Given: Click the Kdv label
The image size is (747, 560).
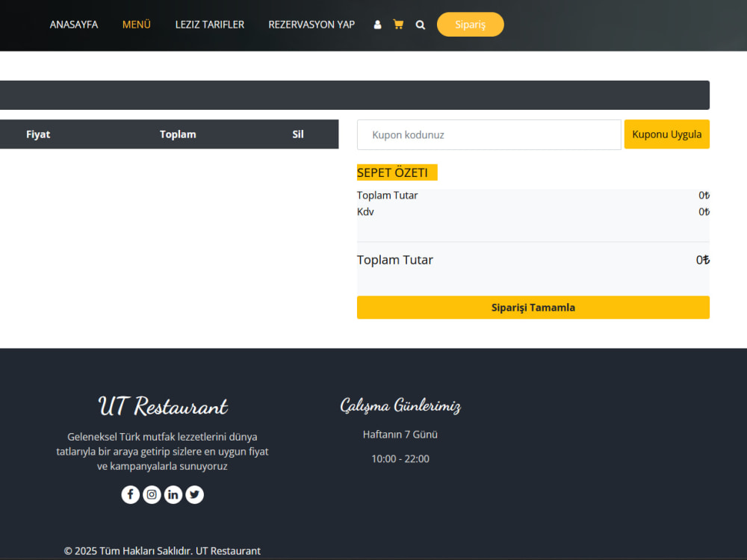Looking at the screenshot, I should (365, 212).
